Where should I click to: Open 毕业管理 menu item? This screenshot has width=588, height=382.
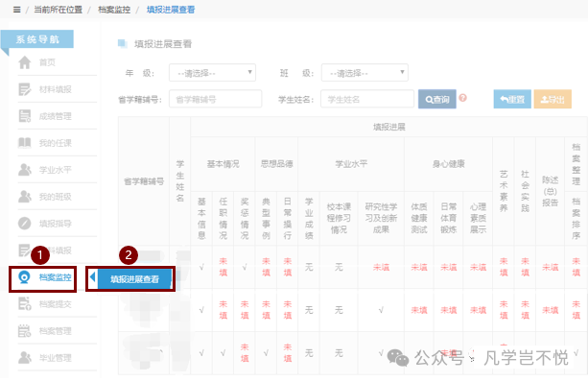(55, 358)
